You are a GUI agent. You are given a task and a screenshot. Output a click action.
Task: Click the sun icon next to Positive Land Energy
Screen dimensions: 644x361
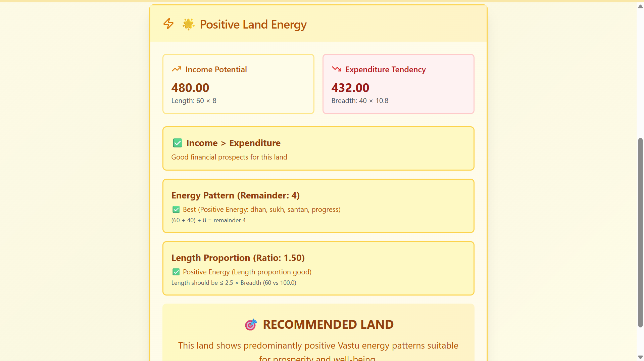coord(188,24)
